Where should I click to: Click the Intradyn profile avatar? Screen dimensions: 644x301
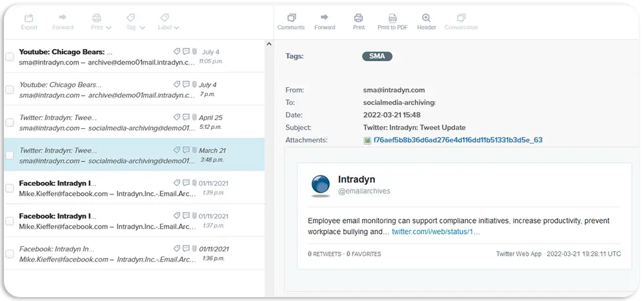pos(320,185)
